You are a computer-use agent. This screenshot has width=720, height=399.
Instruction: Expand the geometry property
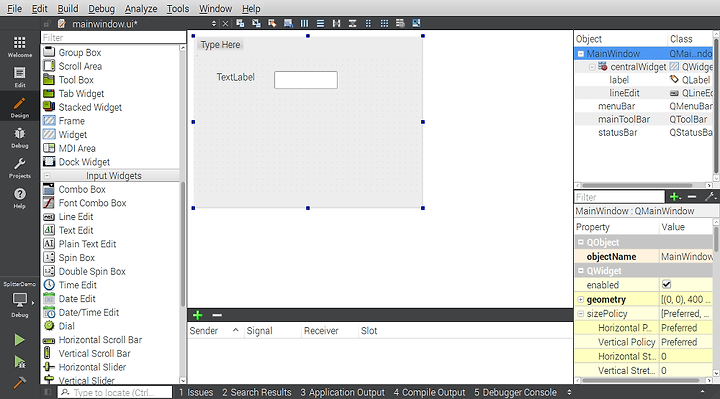click(x=581, y=299)
